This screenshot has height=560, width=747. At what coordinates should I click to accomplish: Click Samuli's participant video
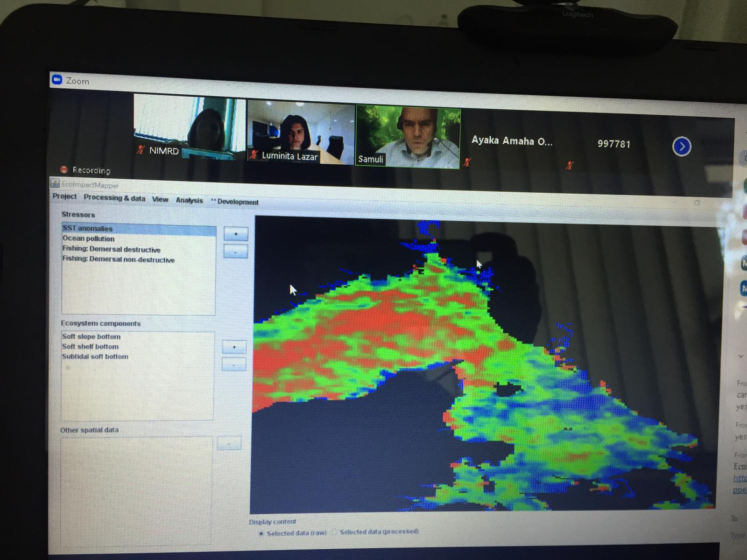click(x=409, y=136)
